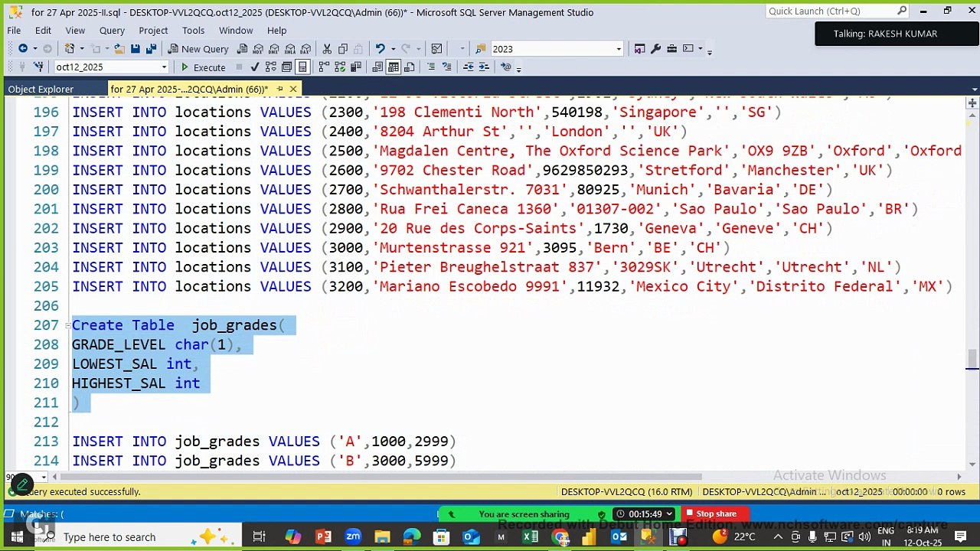
Task: Click the Save file icon
Action: click(135, 48)
